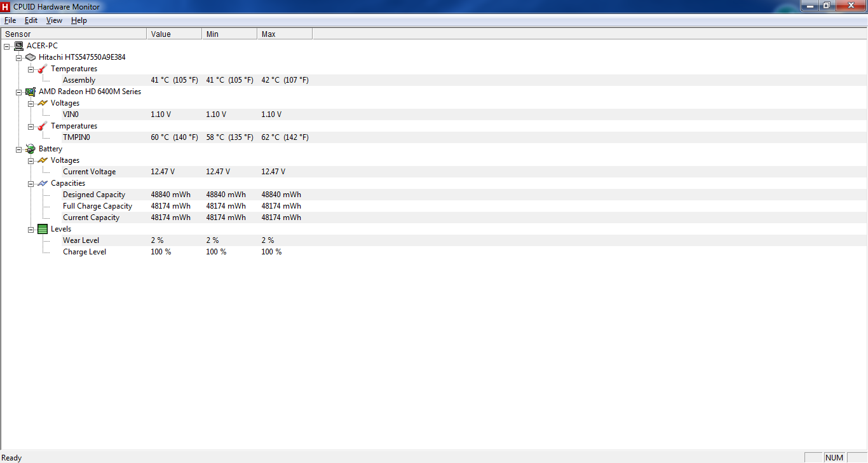Viewport: 868px width, 463px height.
Task: Open the Help menu
Action: tap(79, 20)
